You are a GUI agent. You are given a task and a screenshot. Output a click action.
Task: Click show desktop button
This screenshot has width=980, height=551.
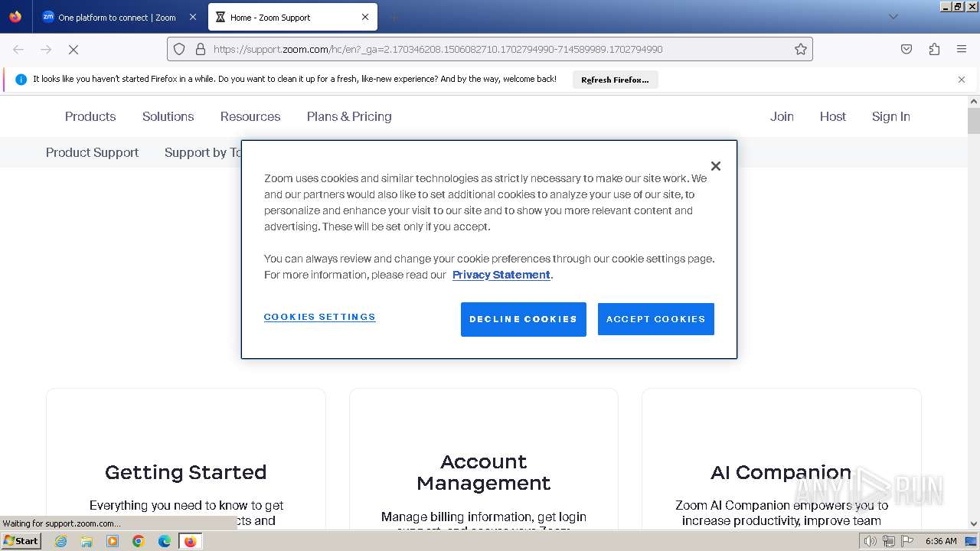point(972,541)
